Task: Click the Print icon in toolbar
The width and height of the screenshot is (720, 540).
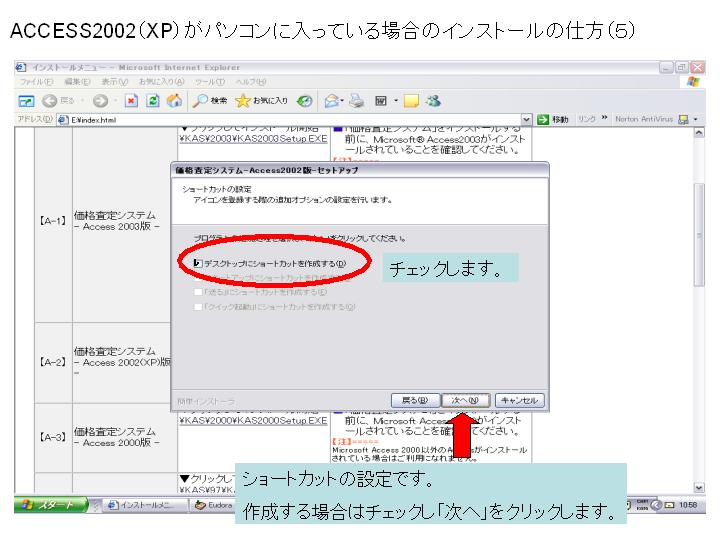Action: pyautogui.click(x=357, y=101)
